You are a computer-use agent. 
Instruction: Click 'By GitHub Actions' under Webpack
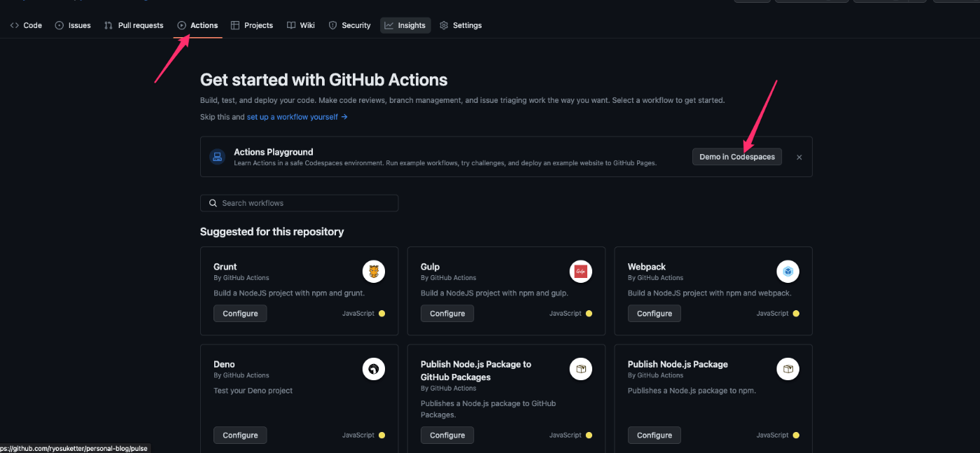(656, 278)
